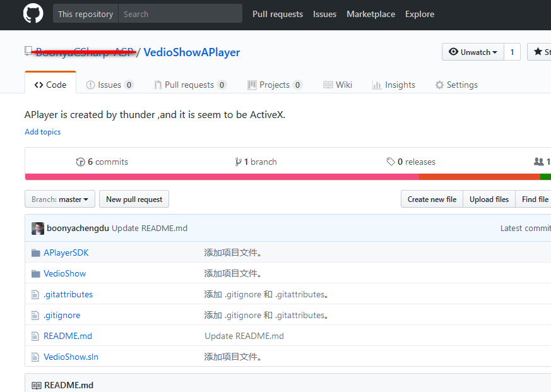Click the contributors people icon

point(539,162)
